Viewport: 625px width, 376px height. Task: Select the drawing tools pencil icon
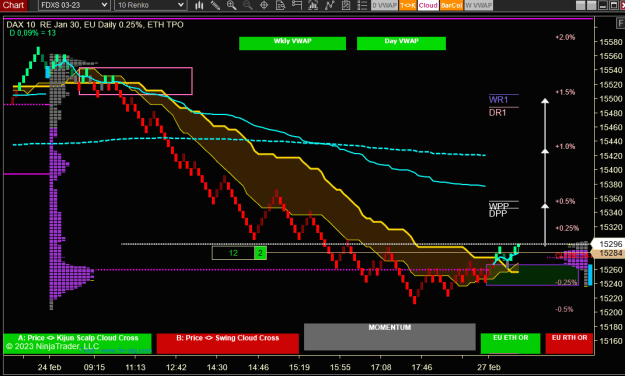[215, 5]
